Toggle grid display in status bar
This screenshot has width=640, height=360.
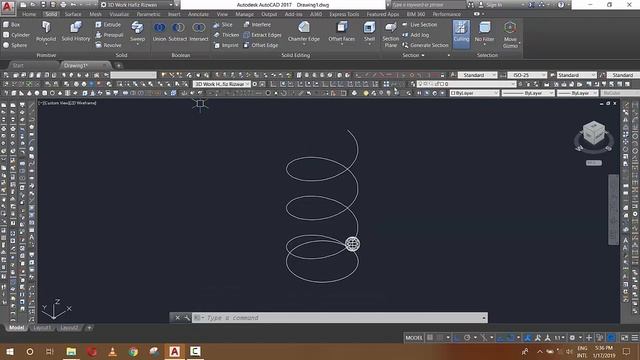(x=430, y=338)
